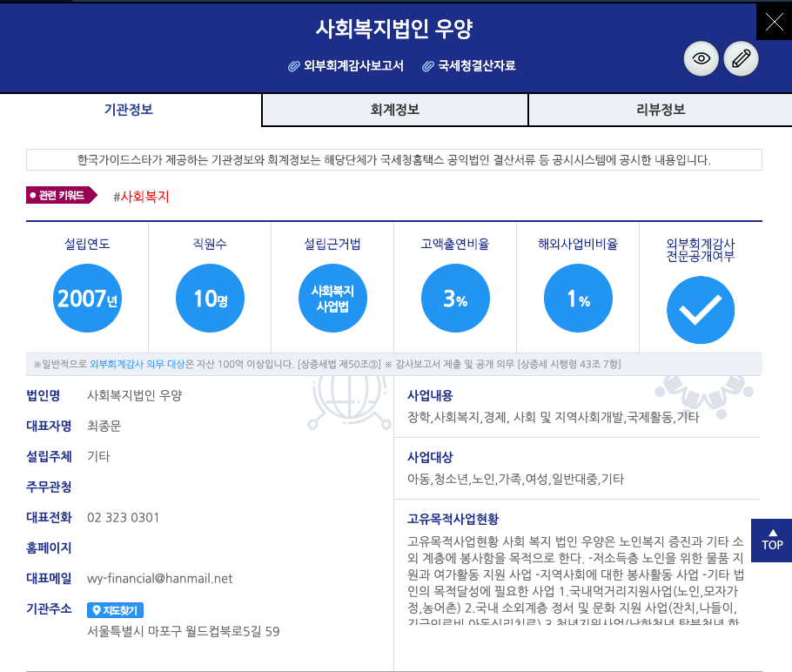Screen dimensions: 792x672
Task: Open the 외부회계감사 의무 대상 link
Action: tap(138, 365)
